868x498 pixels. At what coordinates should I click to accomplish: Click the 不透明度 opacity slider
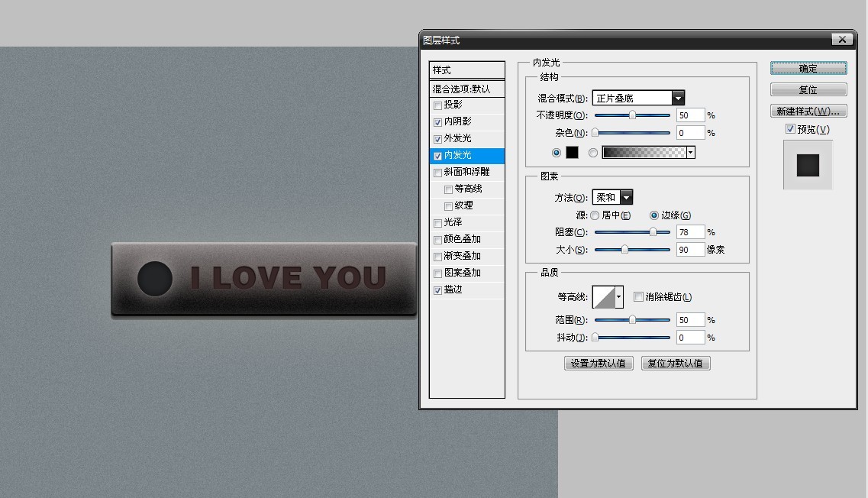point(632,115)
